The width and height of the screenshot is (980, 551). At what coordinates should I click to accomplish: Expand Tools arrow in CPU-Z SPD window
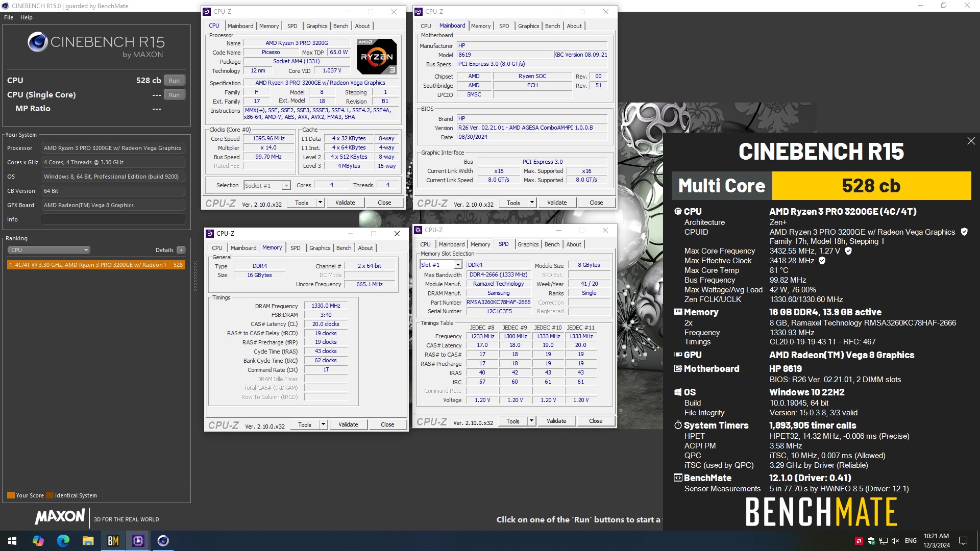[531, 421]
